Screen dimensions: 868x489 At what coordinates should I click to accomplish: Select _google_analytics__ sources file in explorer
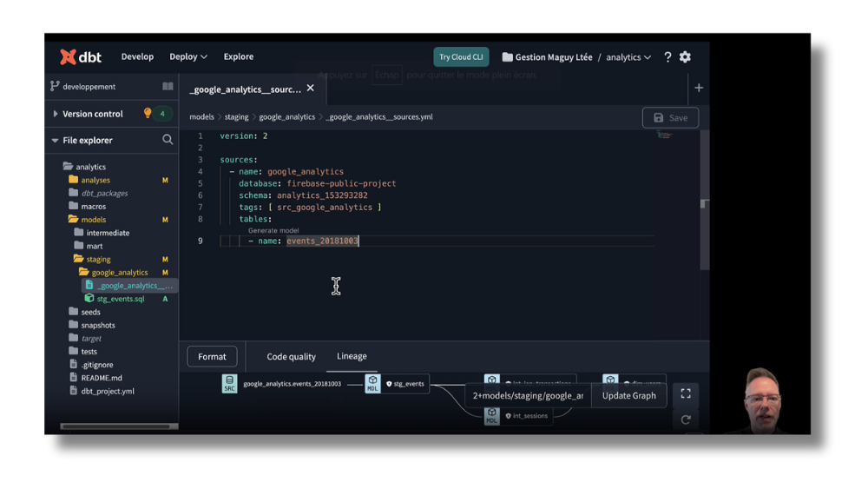click(x=129, y=286)
